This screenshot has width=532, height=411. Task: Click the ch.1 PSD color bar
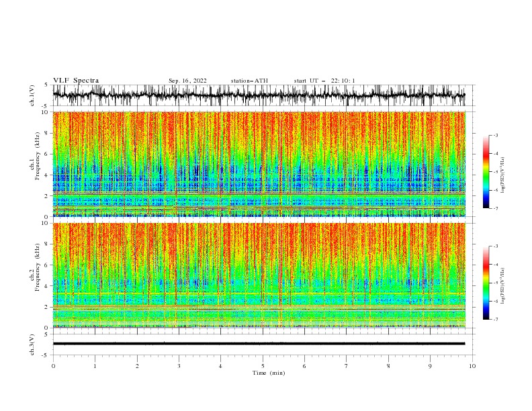pyautogui.click(x=486, y=172)
